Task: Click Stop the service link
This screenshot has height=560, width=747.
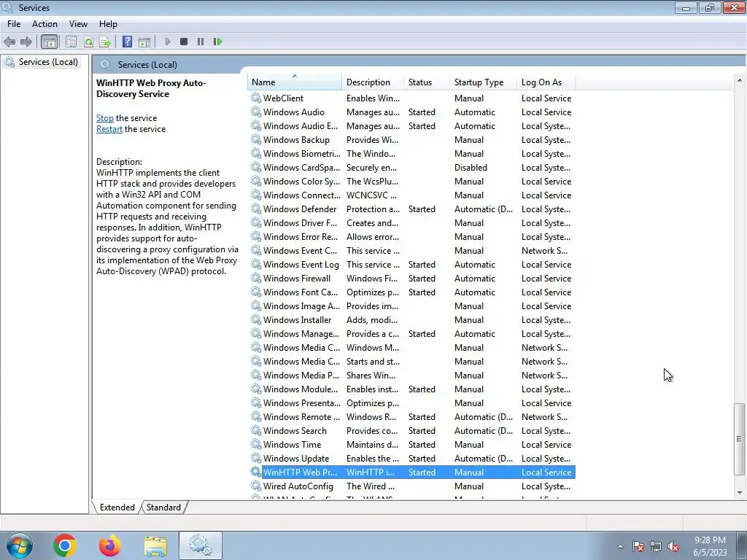Action: pos(105,118)
